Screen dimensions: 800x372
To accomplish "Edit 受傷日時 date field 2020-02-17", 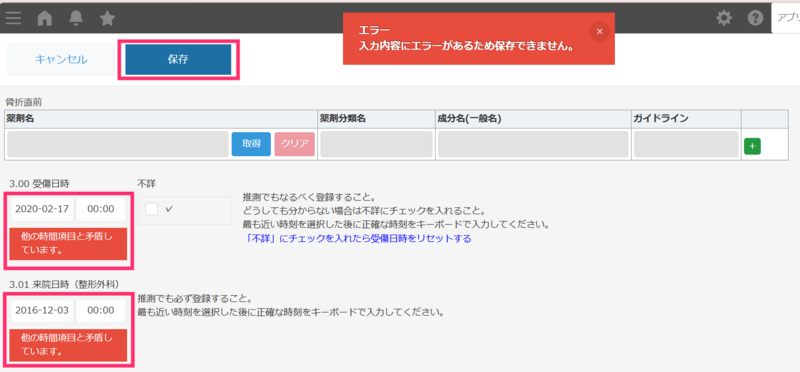I will click(42, 209).
